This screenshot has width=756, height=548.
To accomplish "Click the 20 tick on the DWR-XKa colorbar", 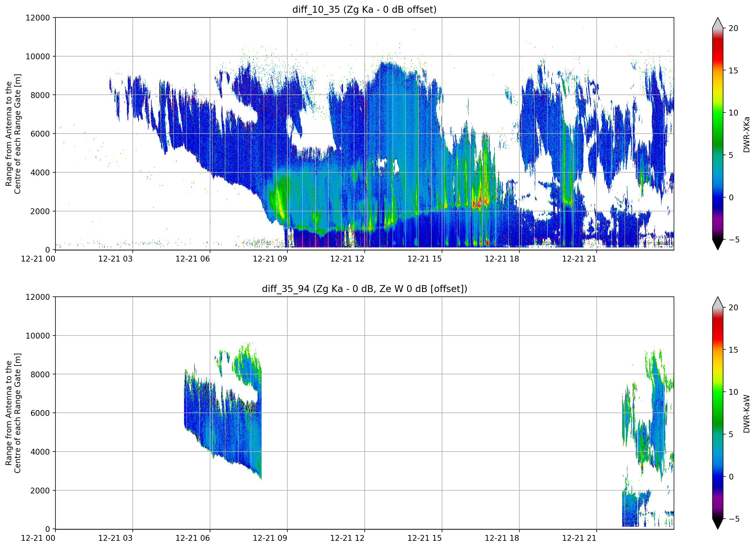I will click(x=733, y=28).
